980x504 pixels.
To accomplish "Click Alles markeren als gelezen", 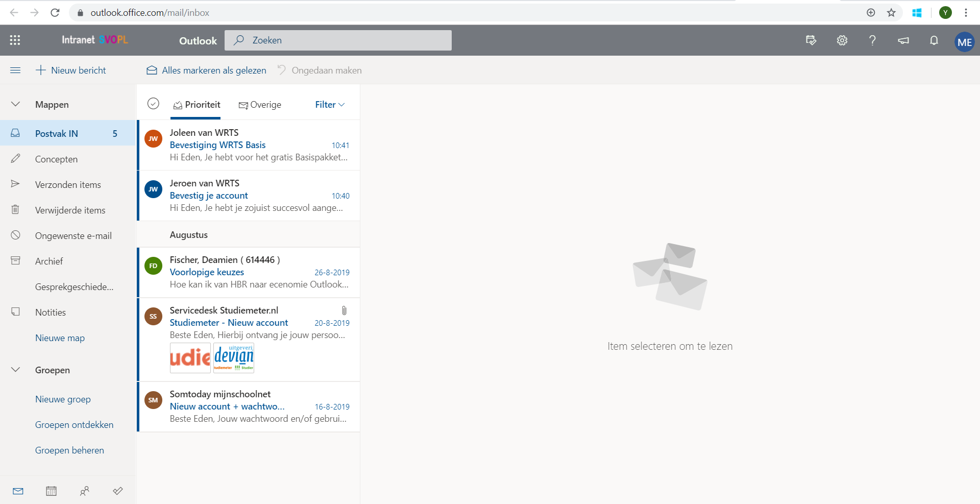I will click(206, 70).
